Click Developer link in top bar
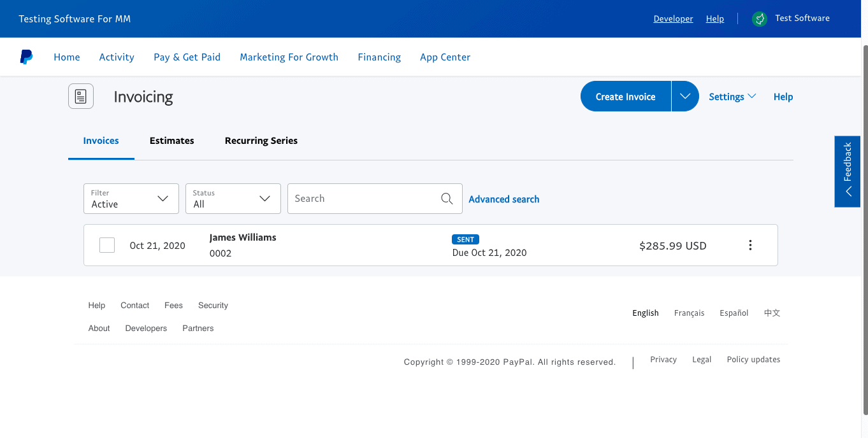Image resolution: width=868 pixels, height=438 pixels. click(673, 18)
